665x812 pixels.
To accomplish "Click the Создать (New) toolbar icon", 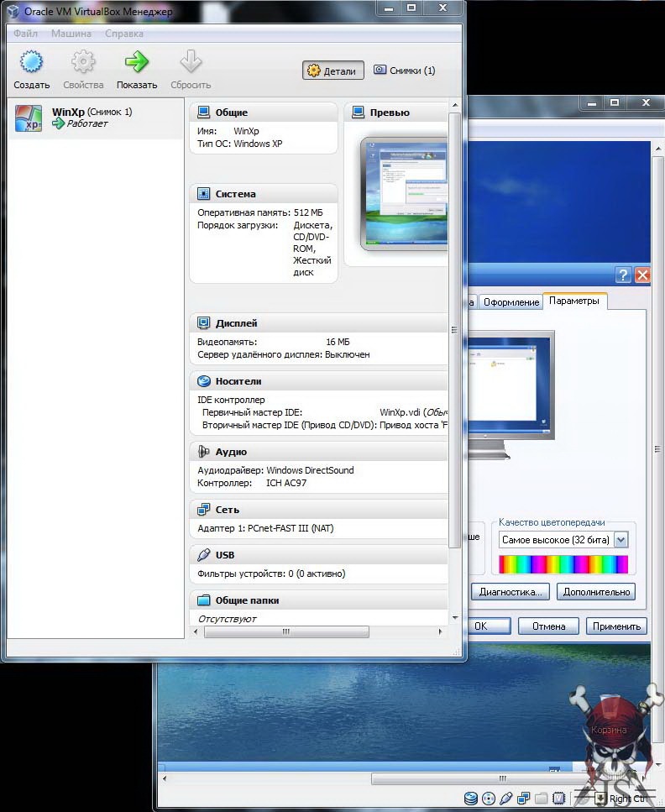I will (32, 61).
